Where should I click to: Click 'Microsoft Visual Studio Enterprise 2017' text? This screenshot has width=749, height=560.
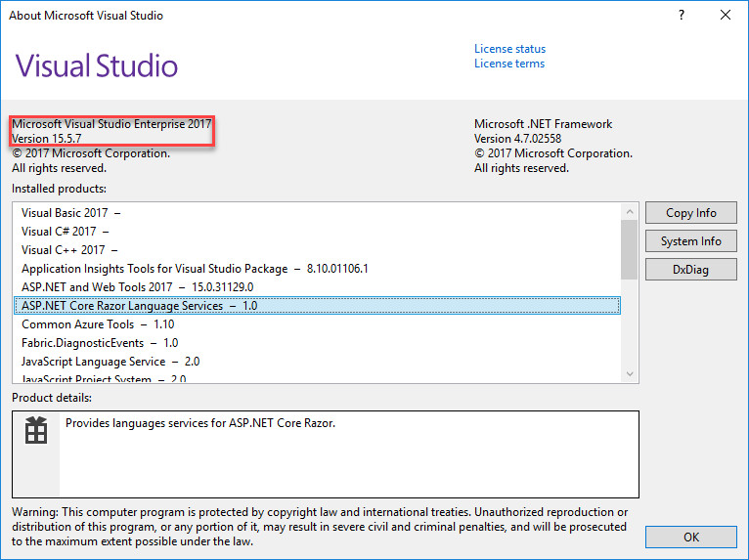(111, 124)
